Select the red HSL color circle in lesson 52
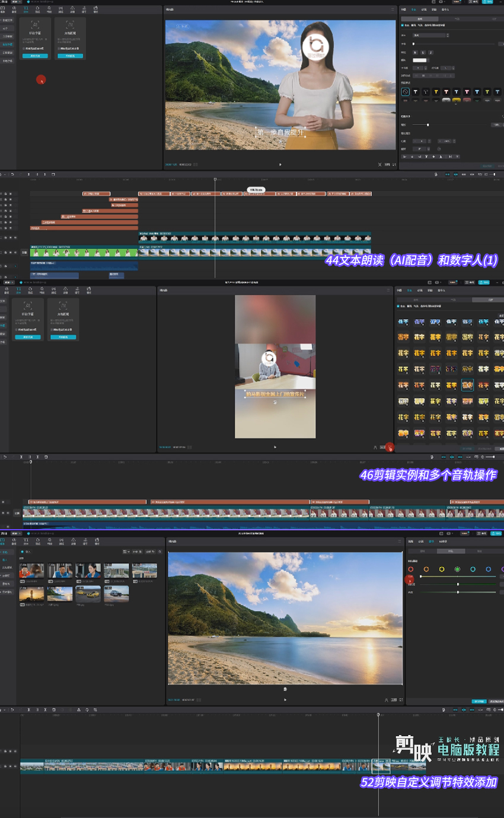The width and height of the screenshot is (504, 818). (x=410, y=569)
